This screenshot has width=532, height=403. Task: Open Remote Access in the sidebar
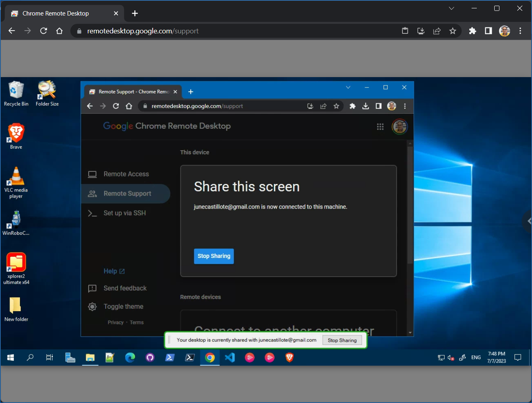[x=126, y=174]
